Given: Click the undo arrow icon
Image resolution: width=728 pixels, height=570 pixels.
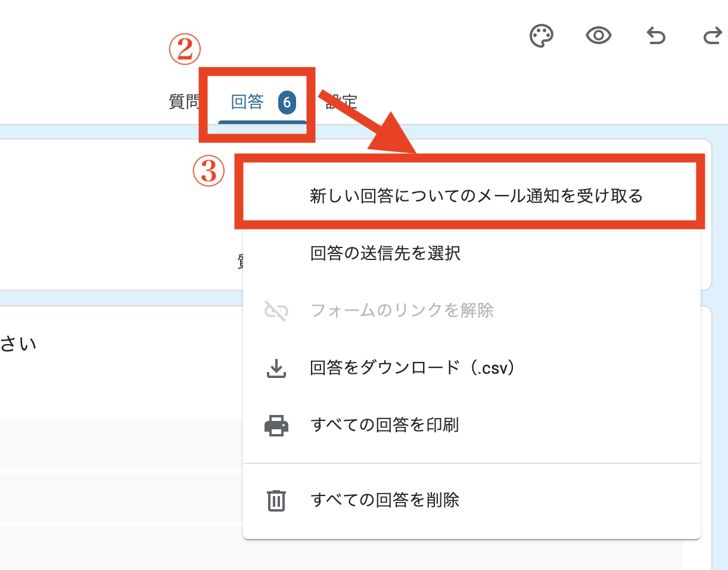Looking at the screenshot, I should click(655, 37).
